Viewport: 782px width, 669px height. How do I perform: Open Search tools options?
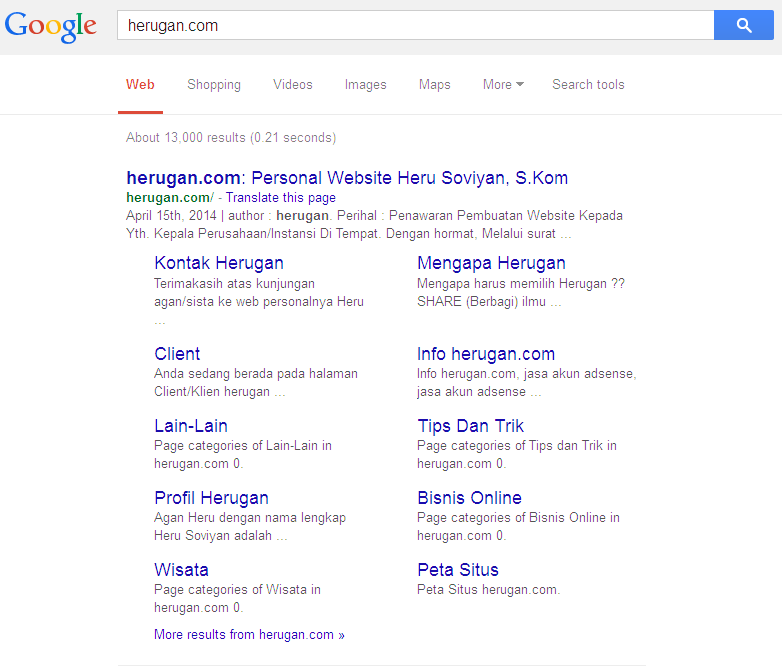(588, 85)
